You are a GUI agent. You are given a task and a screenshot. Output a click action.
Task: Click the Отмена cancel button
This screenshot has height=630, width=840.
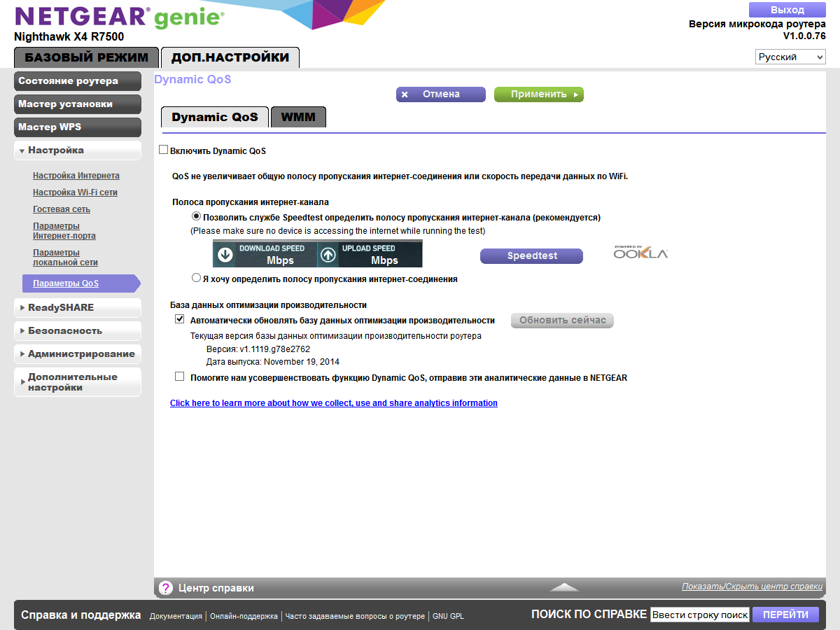pyautogui.click(x=441, y=94)
